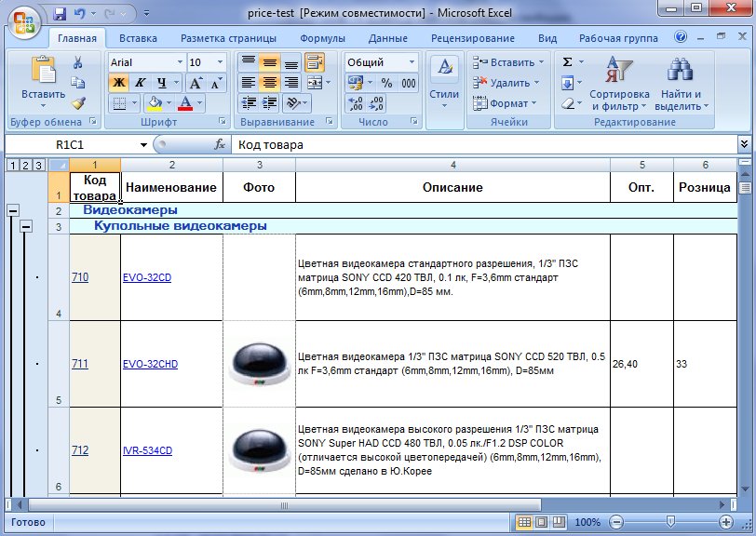Open hyperlink EVO-32CHD

151,364
